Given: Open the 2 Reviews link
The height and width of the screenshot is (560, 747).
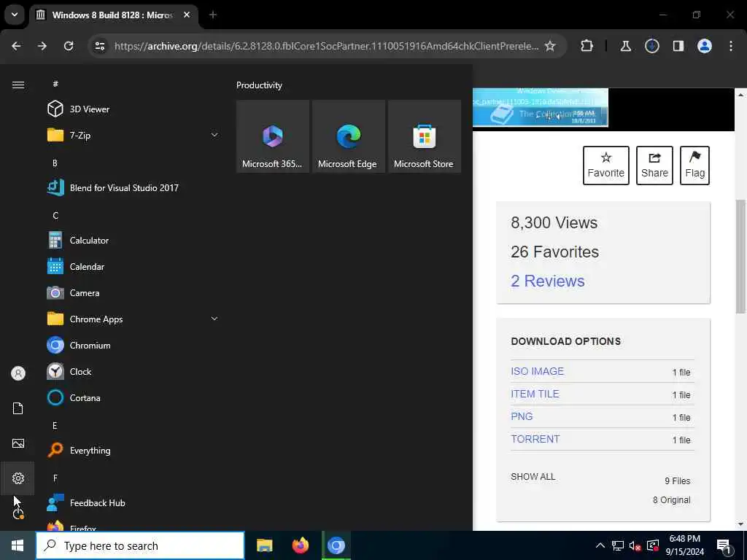Looking at the screenshot, I should [x=547, y=281].
